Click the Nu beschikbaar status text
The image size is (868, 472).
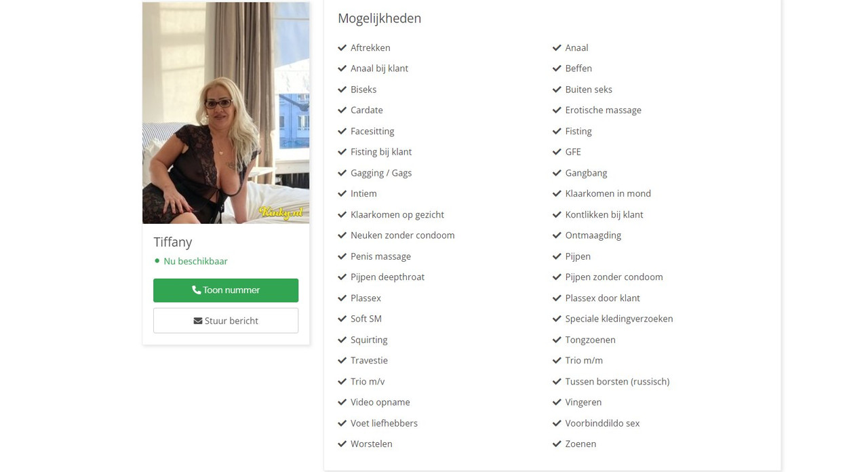tap(196, 261)
